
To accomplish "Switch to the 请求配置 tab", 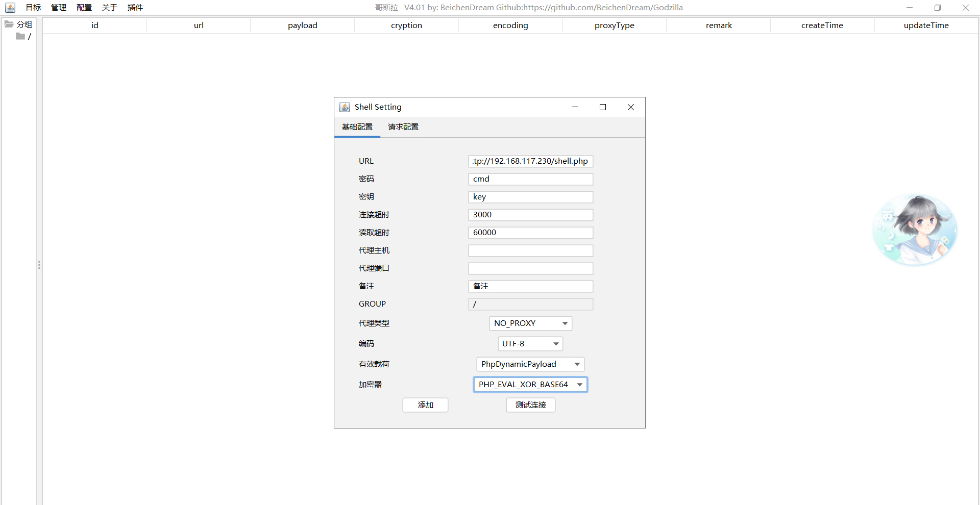I will pos(403,127).
